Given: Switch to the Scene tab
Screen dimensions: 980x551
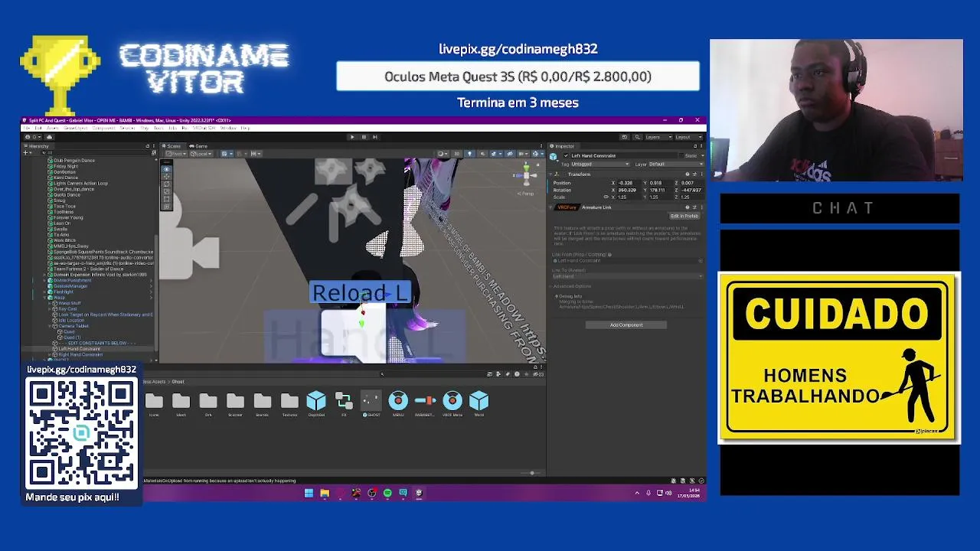Looking at the screenshot, I should (174, 145).
